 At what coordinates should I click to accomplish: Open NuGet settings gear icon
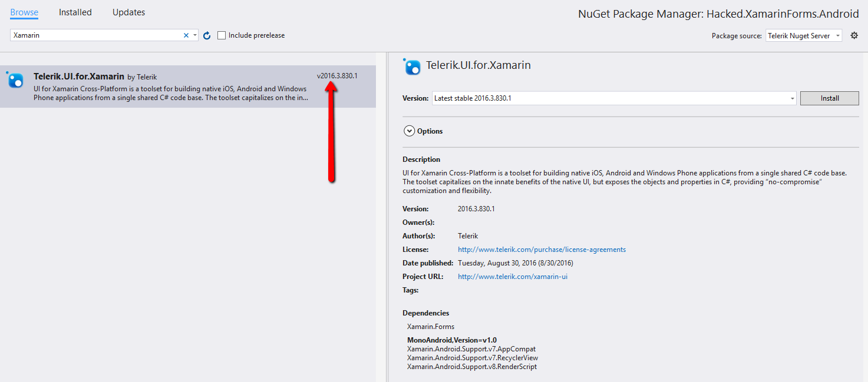854,36
